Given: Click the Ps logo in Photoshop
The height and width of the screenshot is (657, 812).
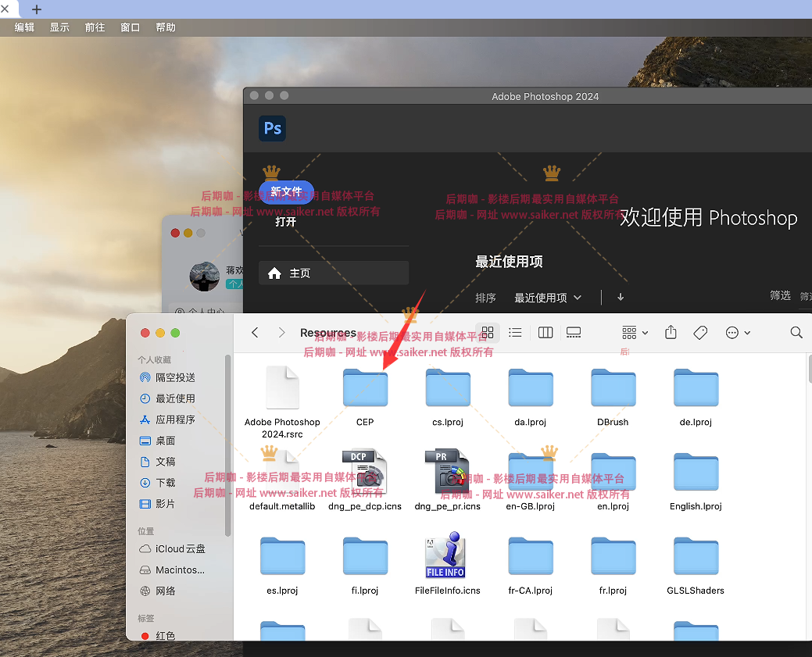Looking at the screenshot, I should 273,128.
